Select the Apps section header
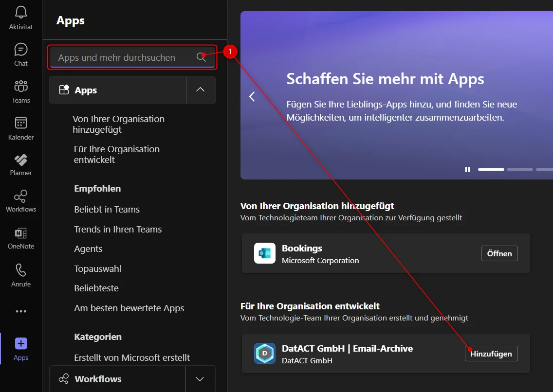Viewport: 553px width, 392px height. coord(118,90)
